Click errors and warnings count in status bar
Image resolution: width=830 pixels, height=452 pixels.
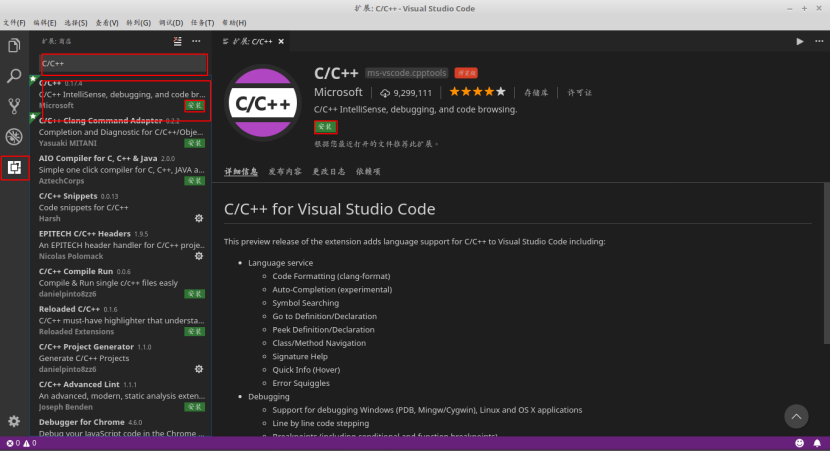pos(21,443)
